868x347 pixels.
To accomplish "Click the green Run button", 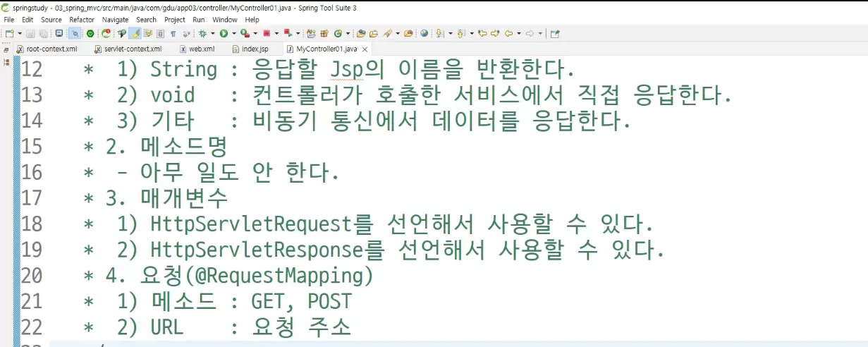I will click(x=224, y=33).
